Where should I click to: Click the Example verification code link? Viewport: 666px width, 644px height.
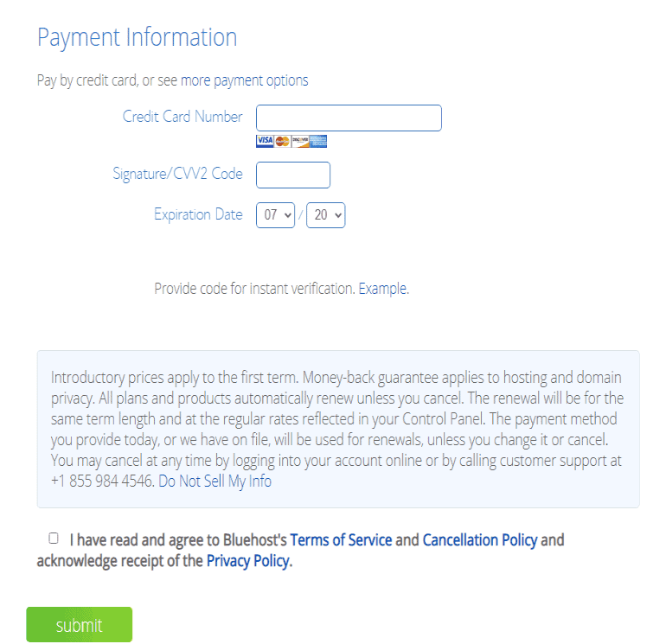click(382, 289)
